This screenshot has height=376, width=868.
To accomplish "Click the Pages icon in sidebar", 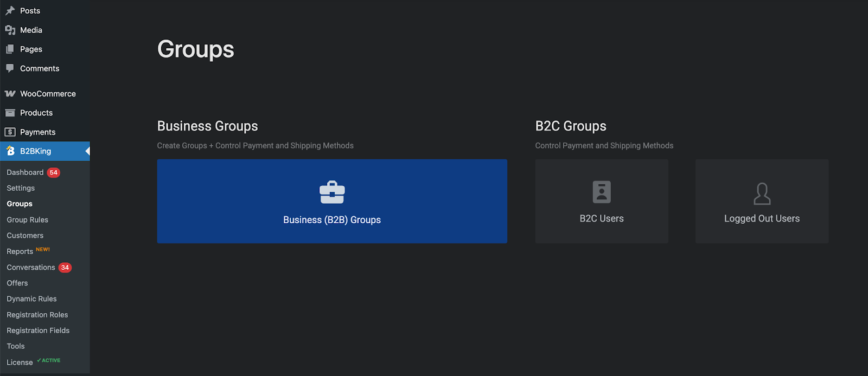I will point(10,49).
